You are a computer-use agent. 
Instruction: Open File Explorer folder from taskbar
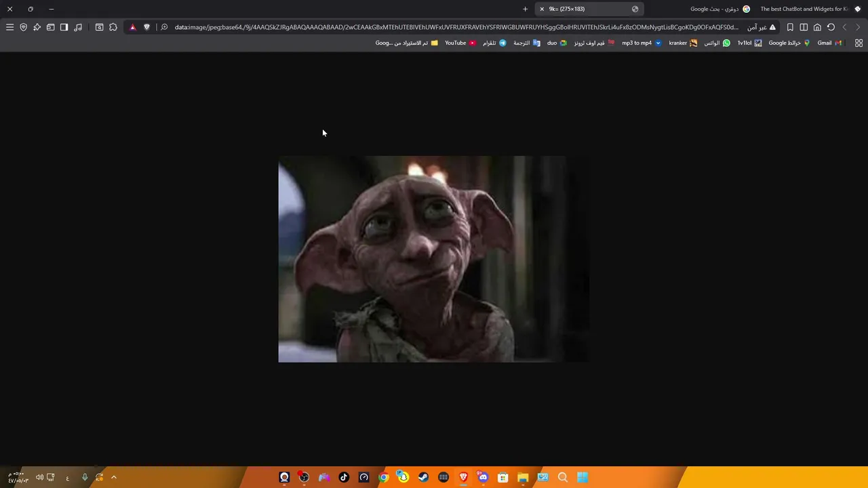(523, 477)
